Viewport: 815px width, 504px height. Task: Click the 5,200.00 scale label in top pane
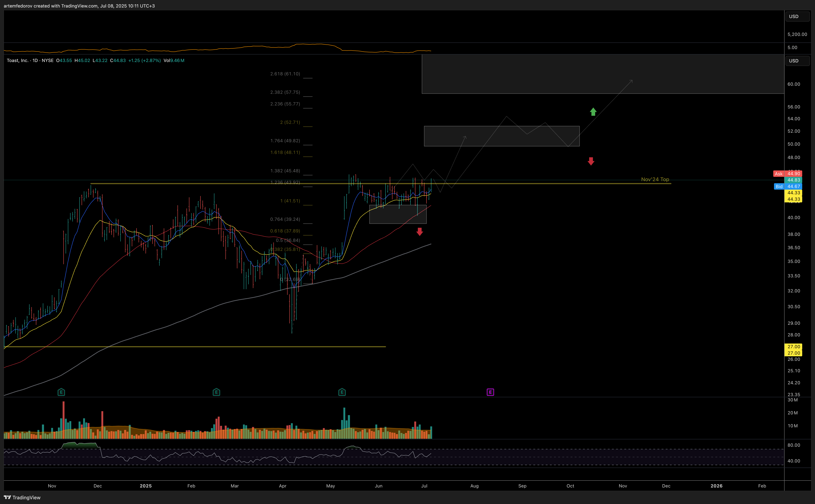coord(797,34)
